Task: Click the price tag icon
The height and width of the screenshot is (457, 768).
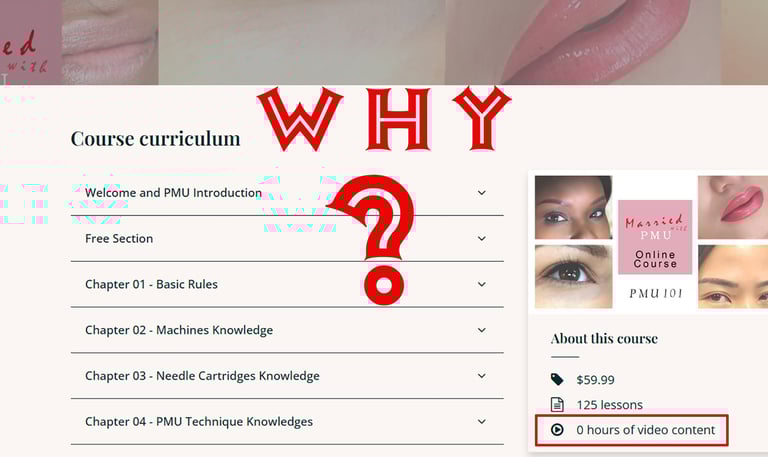Action: click(x=557, y=379)
